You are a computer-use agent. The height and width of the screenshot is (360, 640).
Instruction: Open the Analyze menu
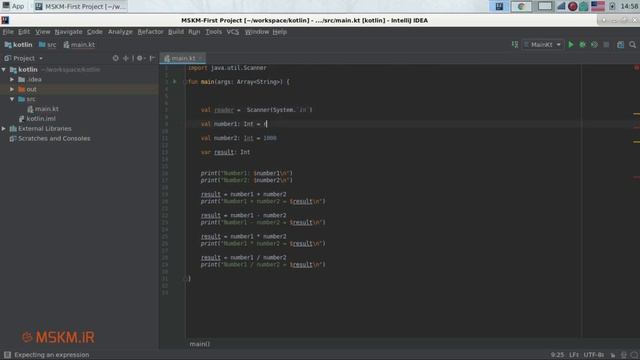(x=120, y=32)
